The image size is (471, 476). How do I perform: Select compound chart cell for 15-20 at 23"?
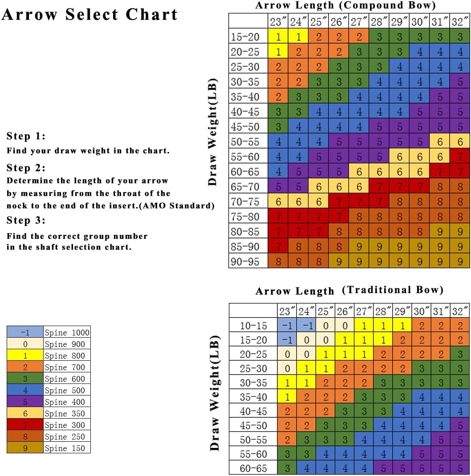pos(278,36)
